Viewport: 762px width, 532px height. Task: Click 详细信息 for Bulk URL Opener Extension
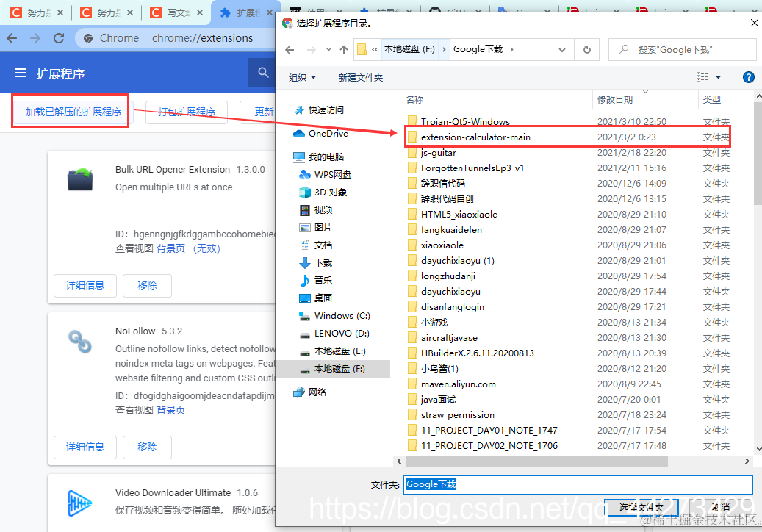(x=85, y=285)
